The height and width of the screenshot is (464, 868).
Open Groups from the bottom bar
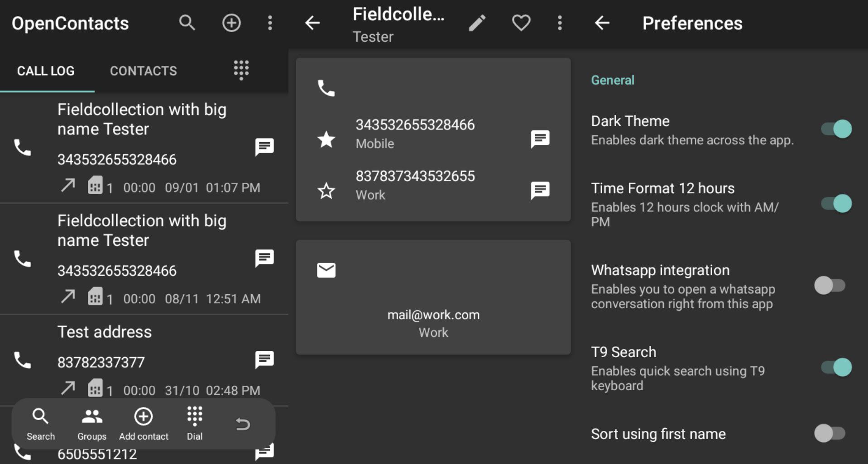point(92,424)
